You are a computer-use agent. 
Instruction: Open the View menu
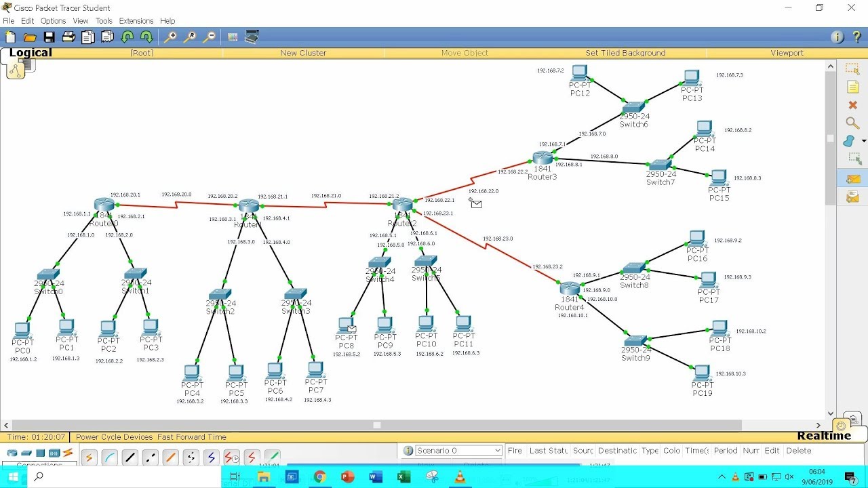pyautogui.click(x=81, y=21)
